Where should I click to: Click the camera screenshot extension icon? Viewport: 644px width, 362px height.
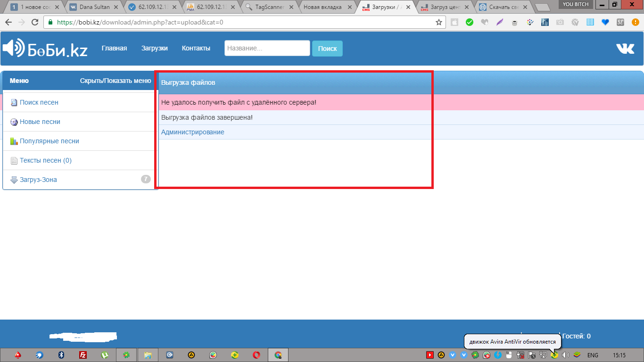coord(560,22)
